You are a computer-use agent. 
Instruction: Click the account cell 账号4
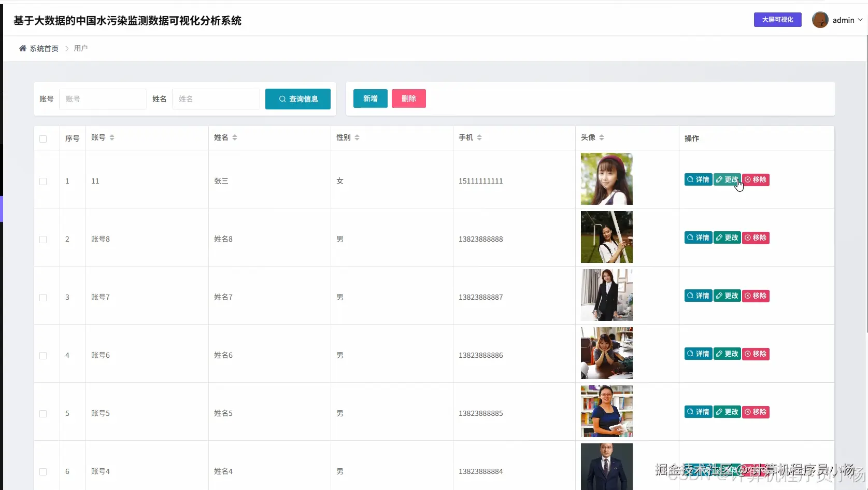point(101,471)
